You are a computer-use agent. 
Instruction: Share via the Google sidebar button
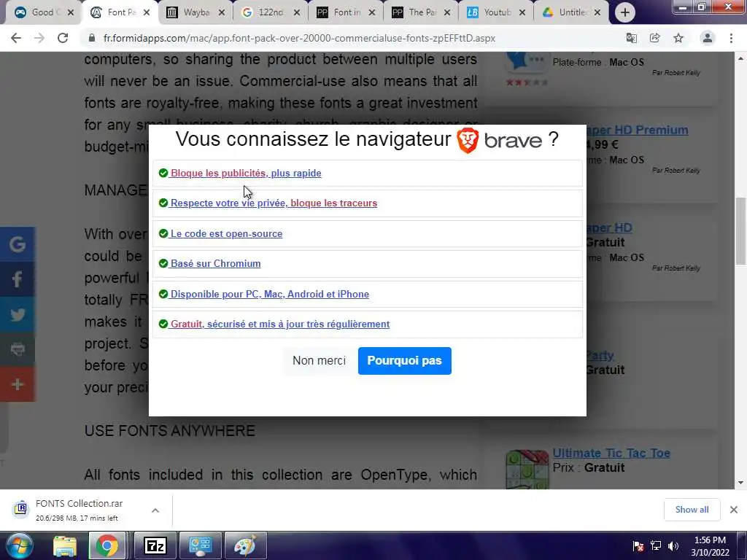(x=18, y=244)
